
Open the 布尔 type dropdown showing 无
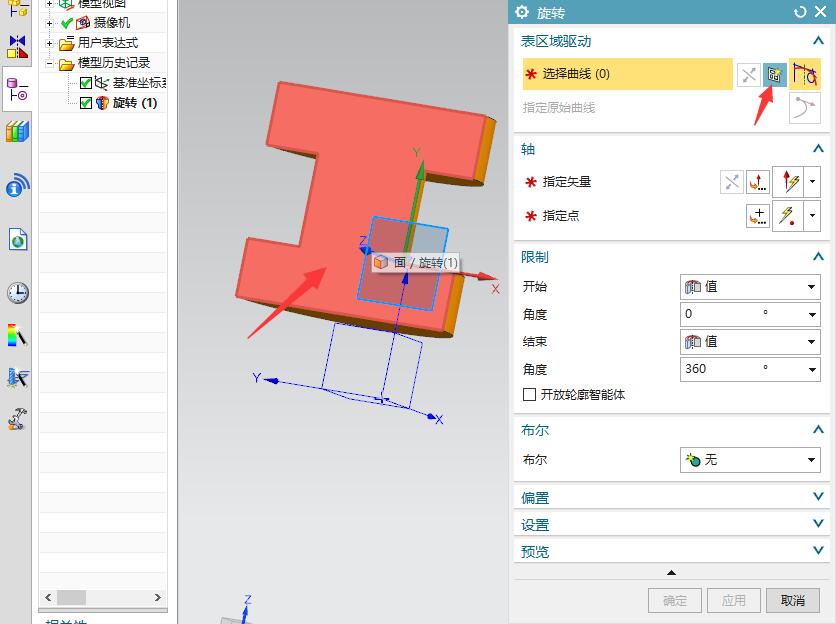tap(750, 460)
